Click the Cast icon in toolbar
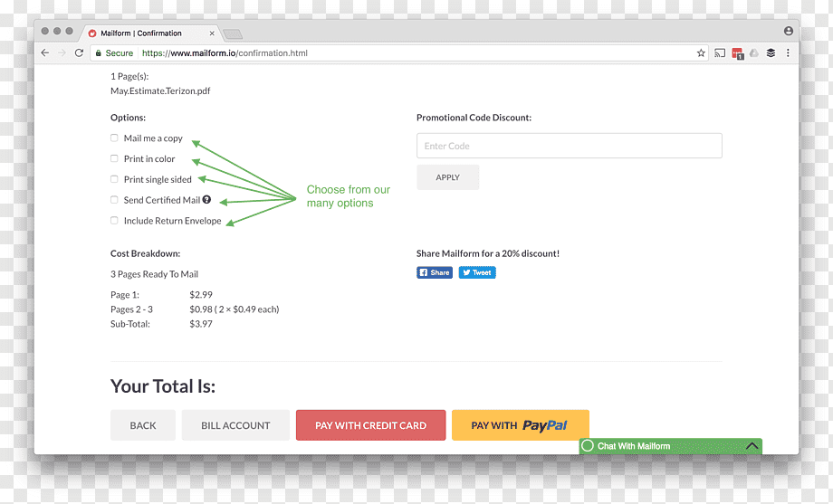This screenshot has height=504, width=833. [720, 53]
